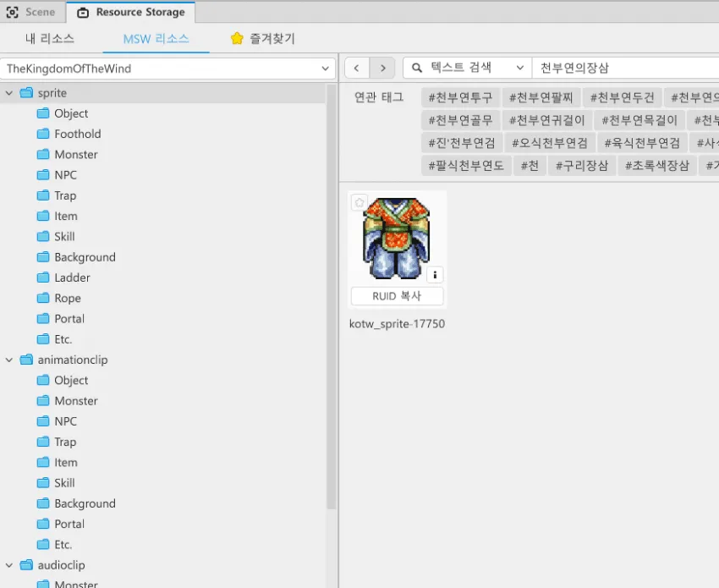
Task: Click the magnifier search icon
Action: click(x=416, y=68)
